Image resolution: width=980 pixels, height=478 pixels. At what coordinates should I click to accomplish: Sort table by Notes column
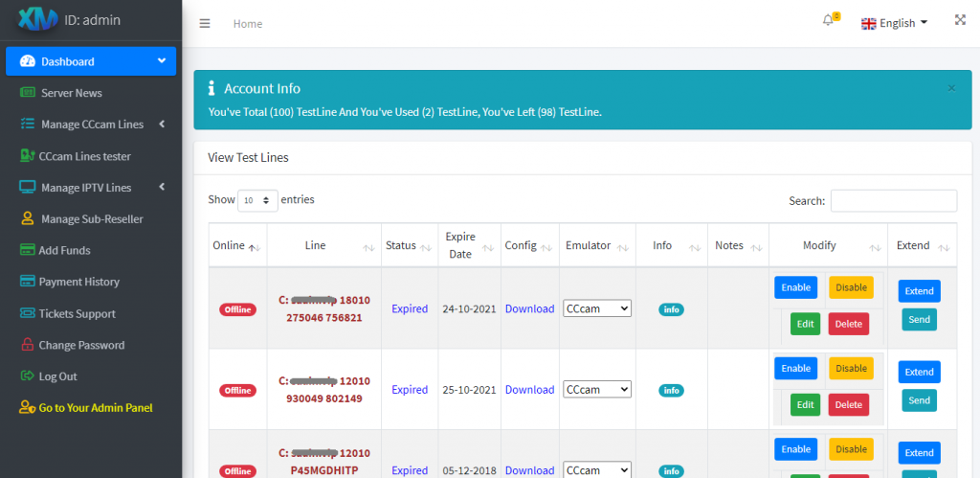tap(756, 248)
